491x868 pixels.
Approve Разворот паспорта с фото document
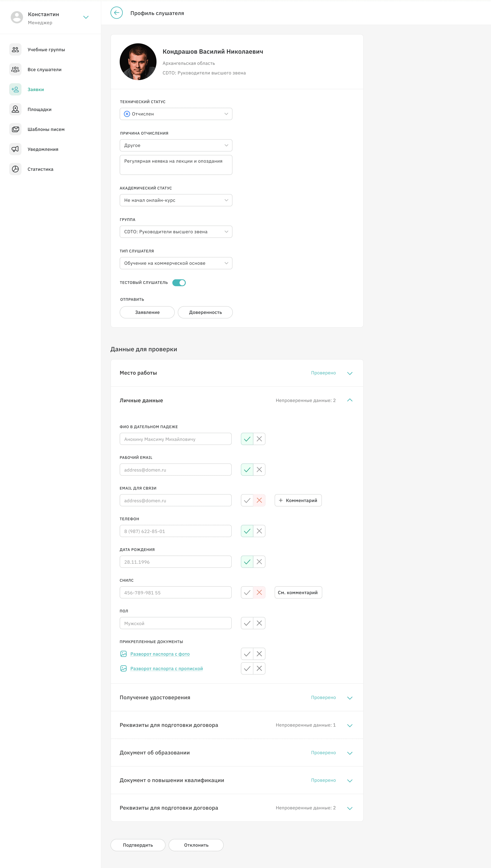pos(247,654)
